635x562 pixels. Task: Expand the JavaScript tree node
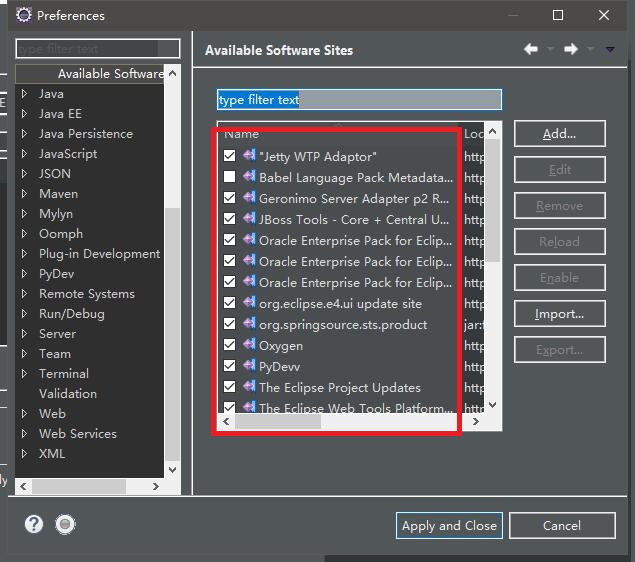[x=24, y=153]
